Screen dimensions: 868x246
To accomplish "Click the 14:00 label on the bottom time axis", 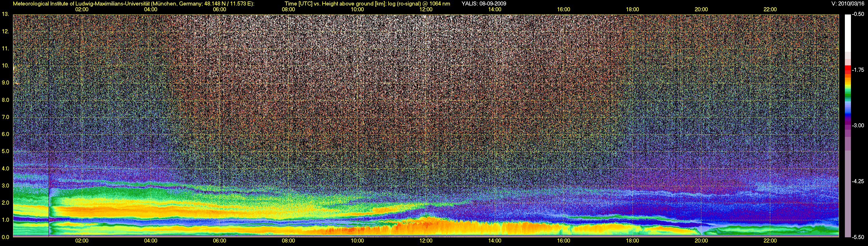I will click(x=495, y=241).
